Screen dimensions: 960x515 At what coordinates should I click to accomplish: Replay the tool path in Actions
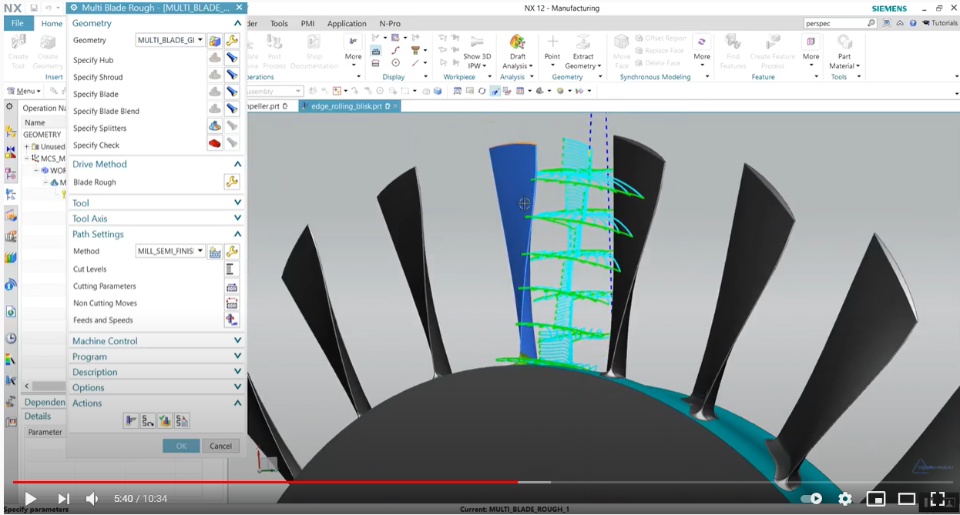(x=148, y=421)
